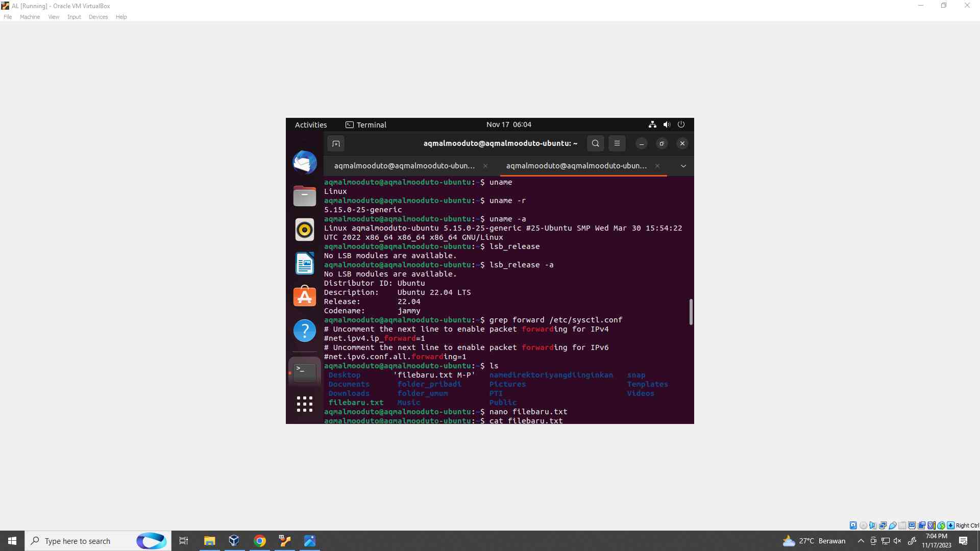Open the VirtualBox View menu
The width and height of the screenshot is (980, 551).
pyautogui.click(x=54, y=17)
